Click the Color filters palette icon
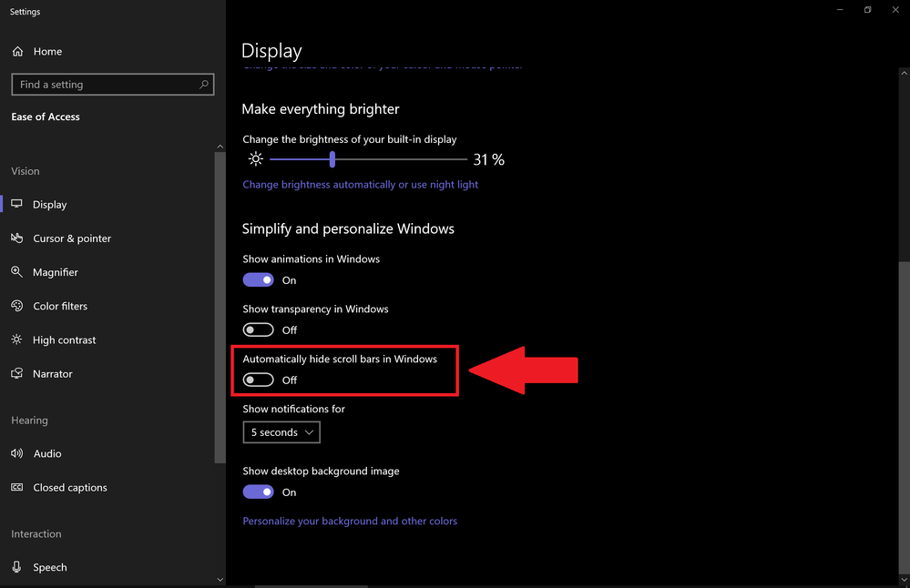 [x=16, y=306]
